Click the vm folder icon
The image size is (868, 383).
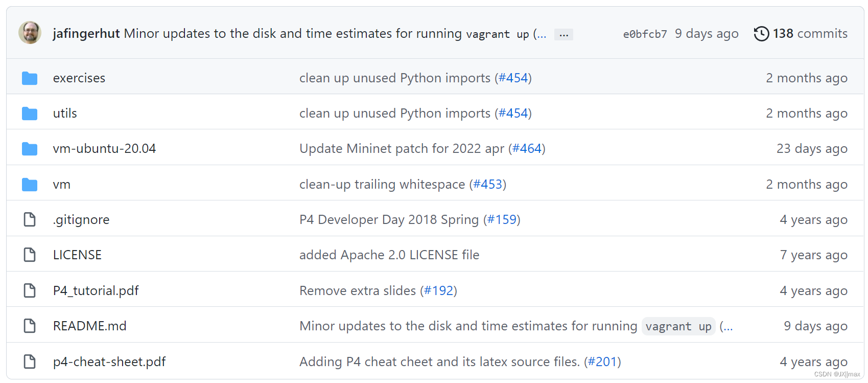pyautogui.click(x=30, y=185)
